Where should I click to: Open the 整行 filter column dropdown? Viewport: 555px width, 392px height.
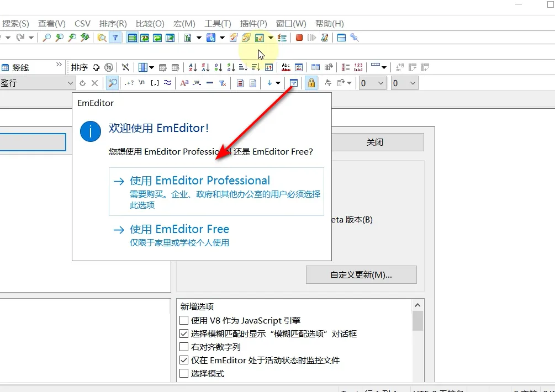point(70,83)
